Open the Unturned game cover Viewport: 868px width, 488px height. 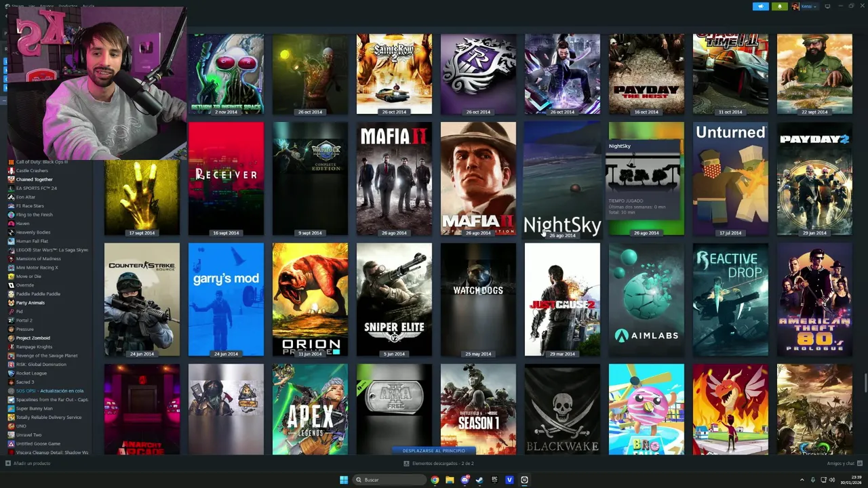coord(730,178)
